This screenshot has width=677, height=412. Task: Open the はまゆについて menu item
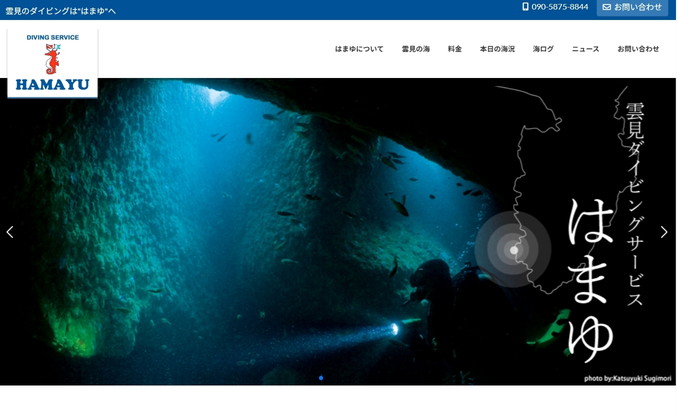tap(359, 49)
